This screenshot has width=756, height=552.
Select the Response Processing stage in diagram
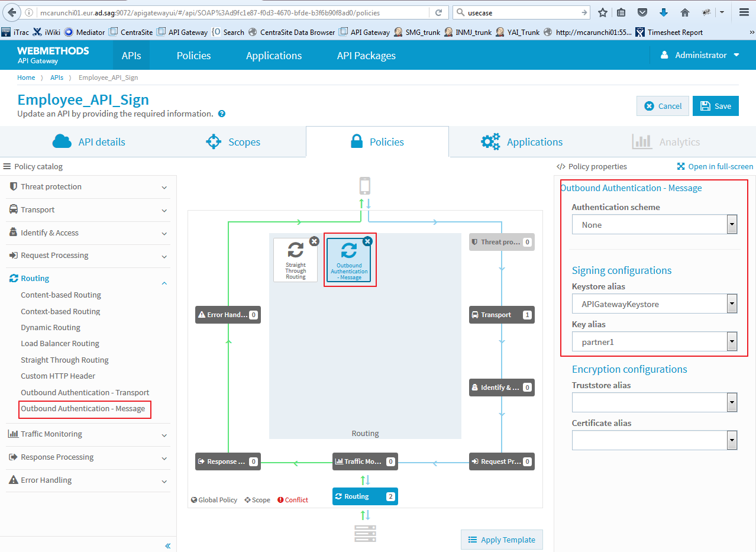[x=228, y=461]
